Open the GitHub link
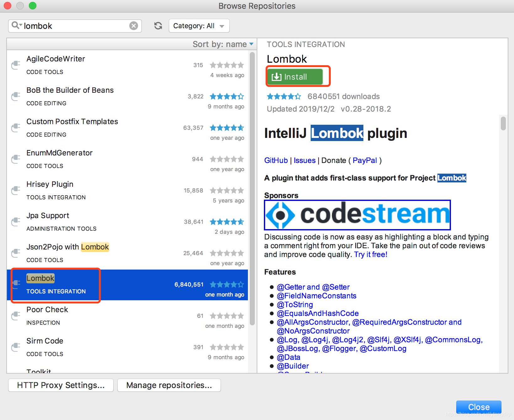Viewport: 514px width, 420px height. [276, 160]
